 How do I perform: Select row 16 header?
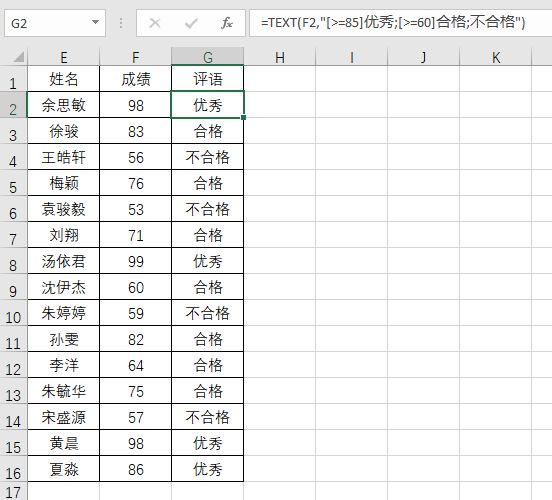click(x=13, y=469)
